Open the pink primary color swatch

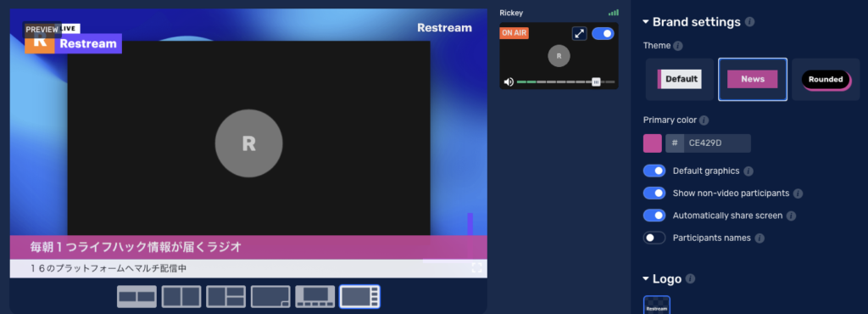[x=652, y=143]
